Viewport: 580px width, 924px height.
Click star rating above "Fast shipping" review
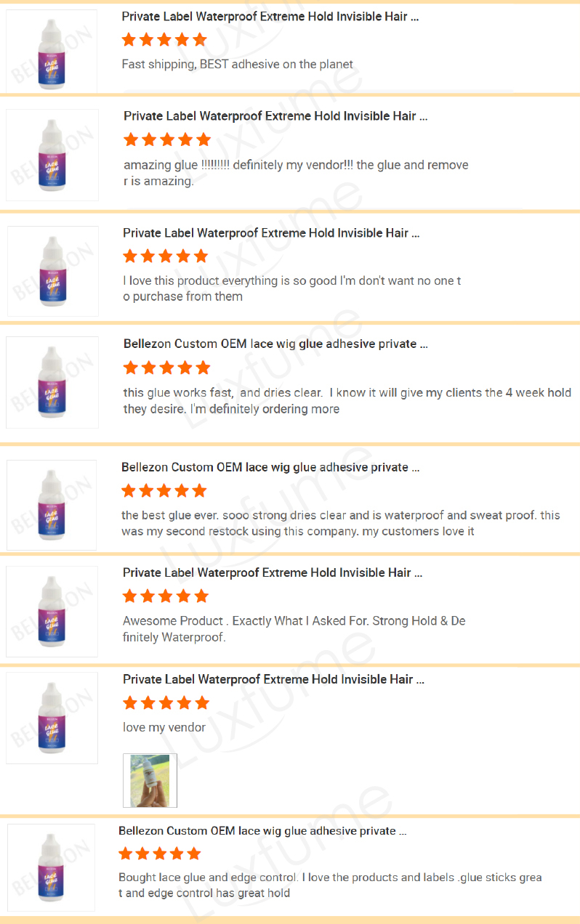coord(164,40)
